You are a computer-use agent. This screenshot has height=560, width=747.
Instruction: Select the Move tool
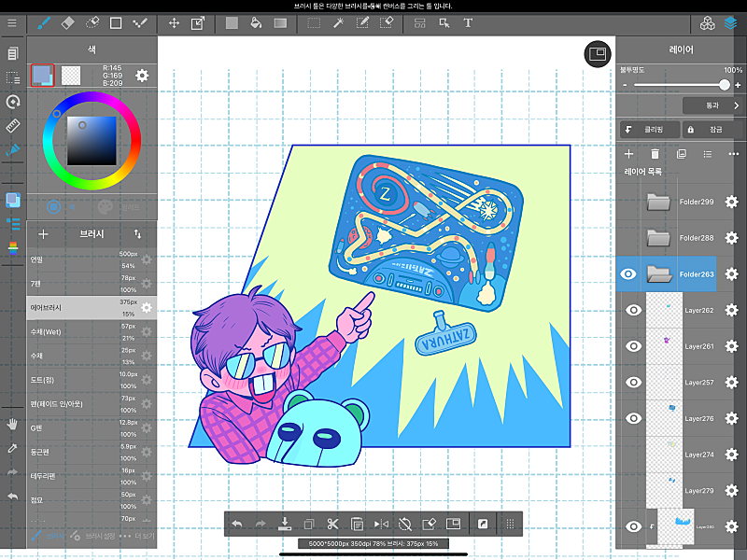(174, 22)
